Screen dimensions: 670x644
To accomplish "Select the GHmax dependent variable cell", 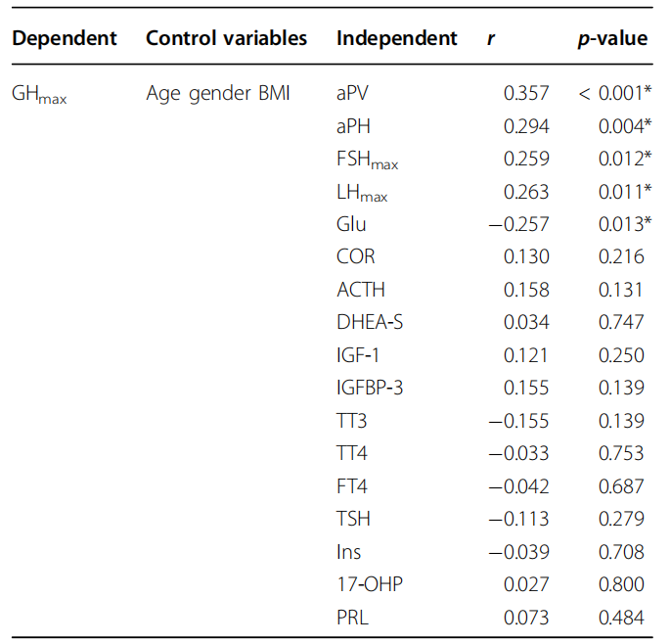I will pyautogui.click(x=39, y=95).
